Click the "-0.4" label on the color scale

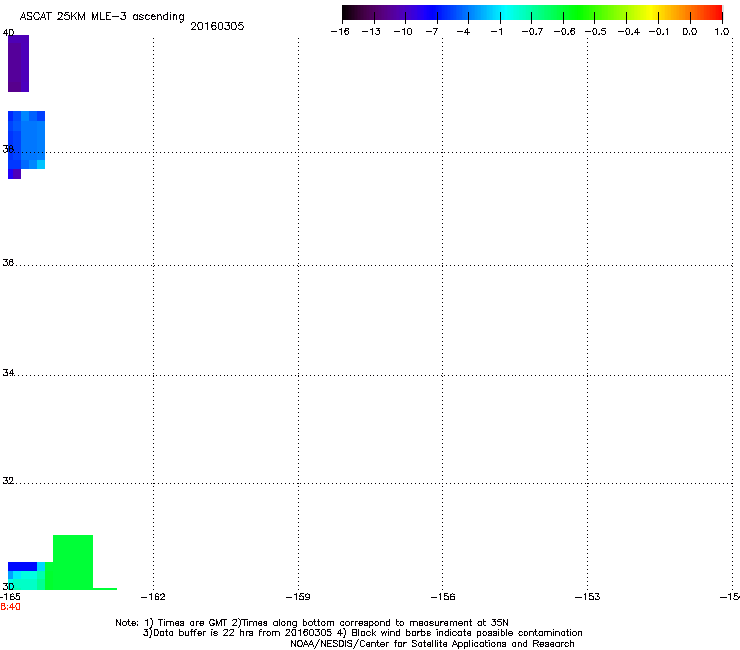tap(628, 32)
